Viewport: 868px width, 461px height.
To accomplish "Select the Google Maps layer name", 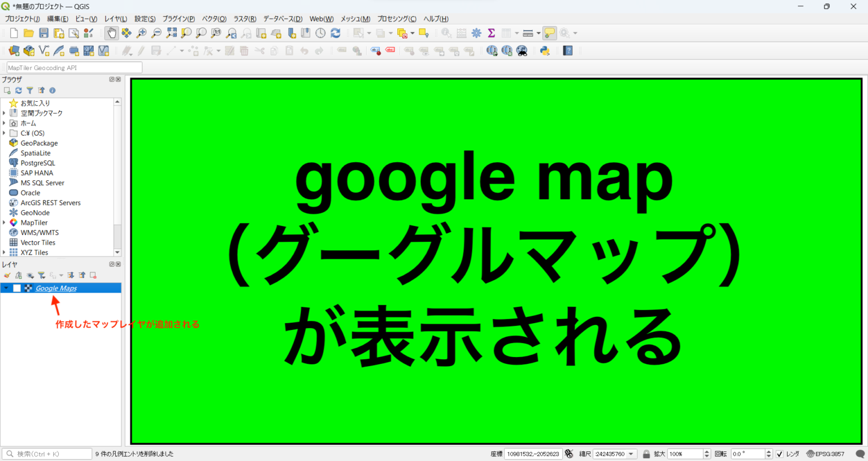I will [x=54, y=288].
